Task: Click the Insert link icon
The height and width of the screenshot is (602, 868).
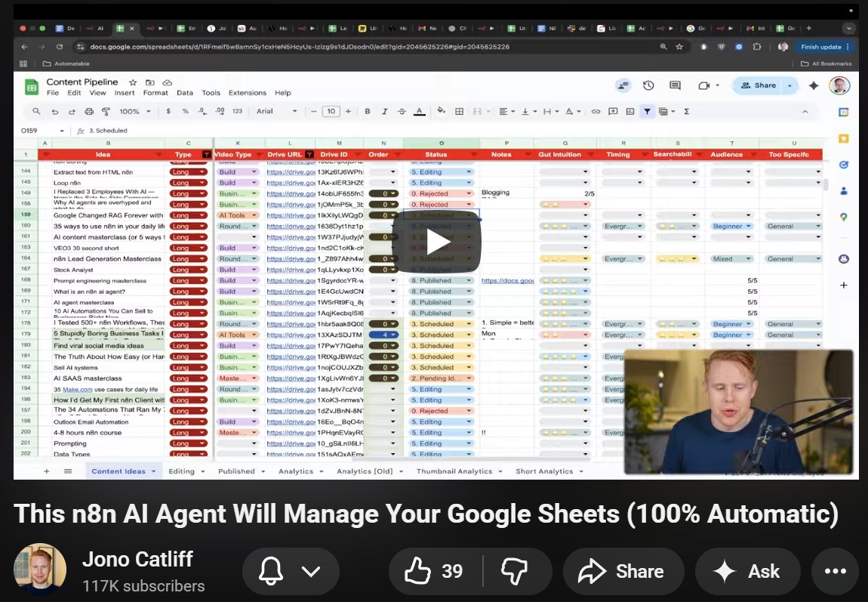Action: click(596, 111)
